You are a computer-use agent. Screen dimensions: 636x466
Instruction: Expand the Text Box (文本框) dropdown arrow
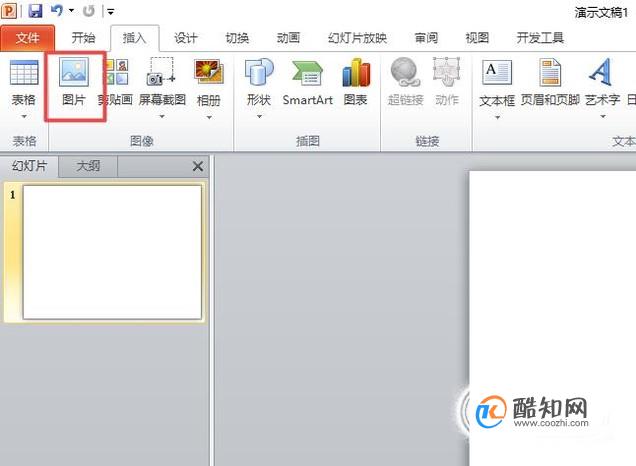pos(497,117)
